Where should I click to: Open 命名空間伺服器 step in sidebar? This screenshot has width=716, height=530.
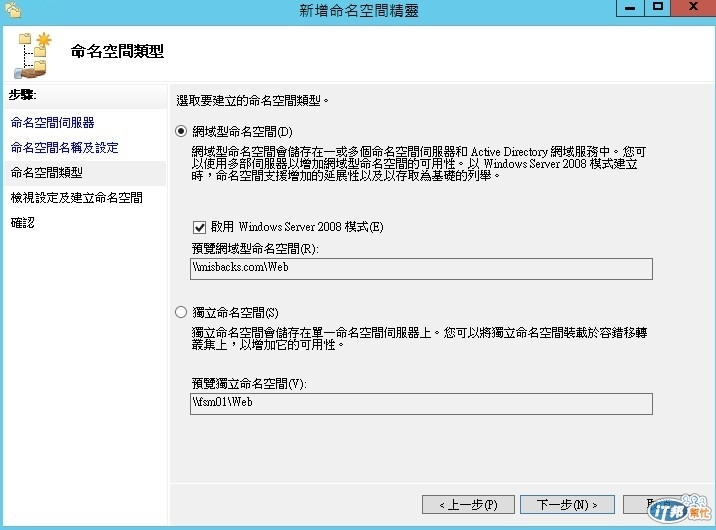click(x=53, y=123)
